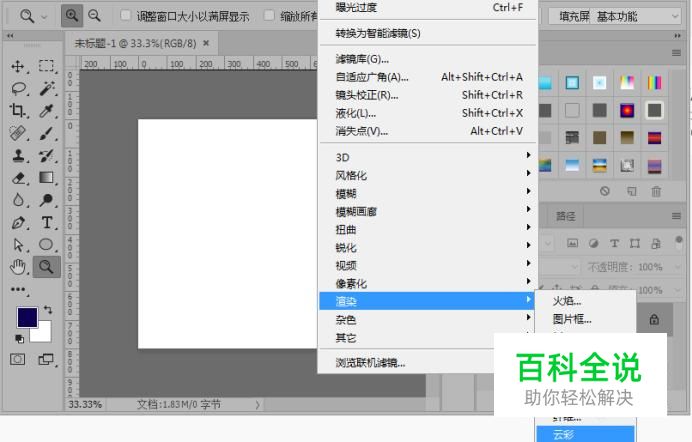Select the Lasso tool

(x=19, y=89)
